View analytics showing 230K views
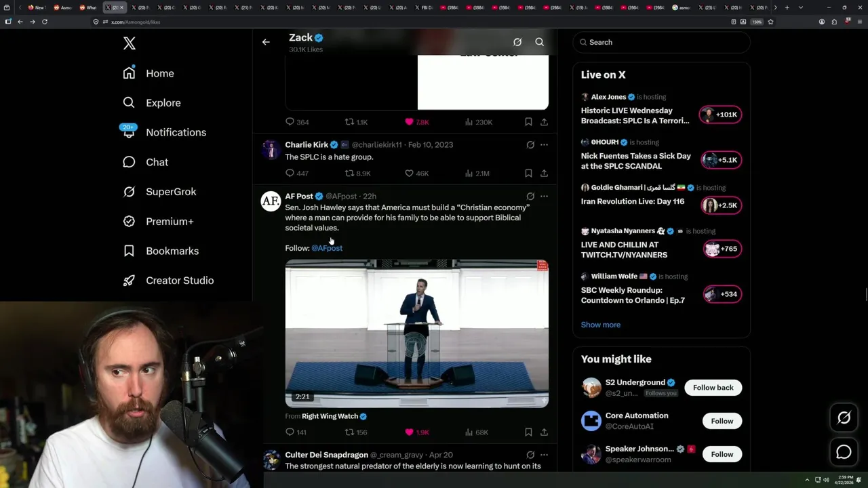The height and width of the screenshot is (488, 868). [478, 122]
